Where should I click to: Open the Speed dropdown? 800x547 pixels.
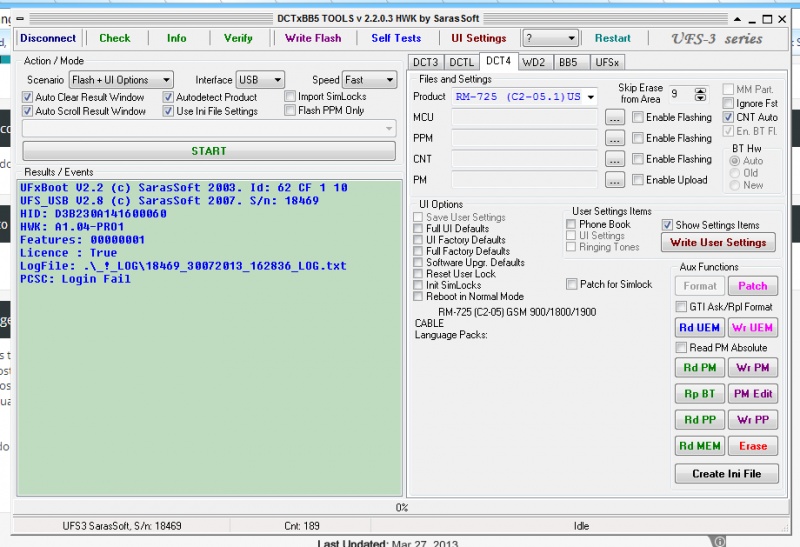[369, 80]
